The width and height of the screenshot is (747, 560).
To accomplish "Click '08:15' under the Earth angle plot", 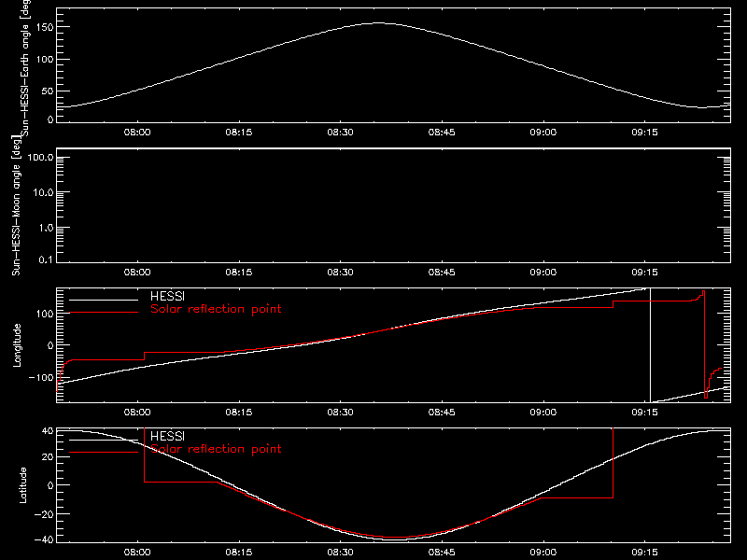I will tap(239, 133).
